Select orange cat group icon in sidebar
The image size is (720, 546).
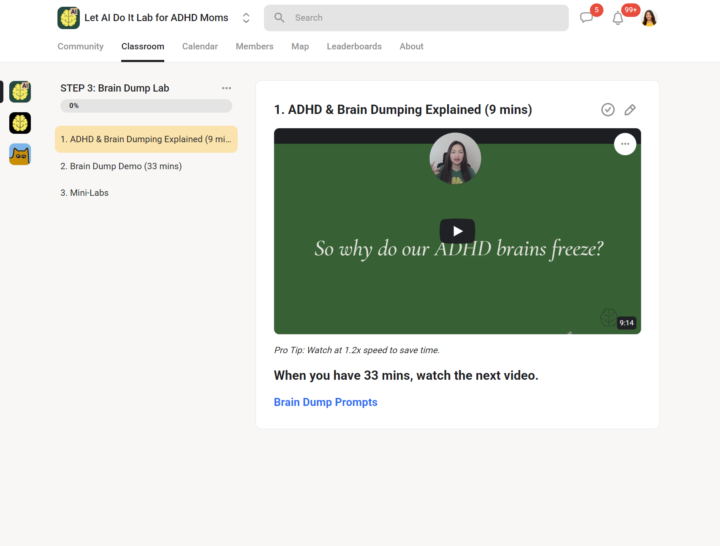coord(20,154)
